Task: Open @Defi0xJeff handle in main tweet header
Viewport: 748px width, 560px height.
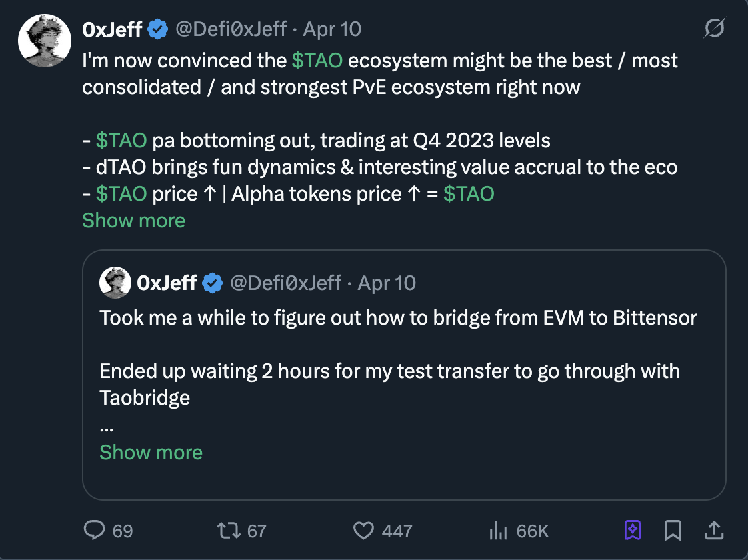Action: coord(231,29)
